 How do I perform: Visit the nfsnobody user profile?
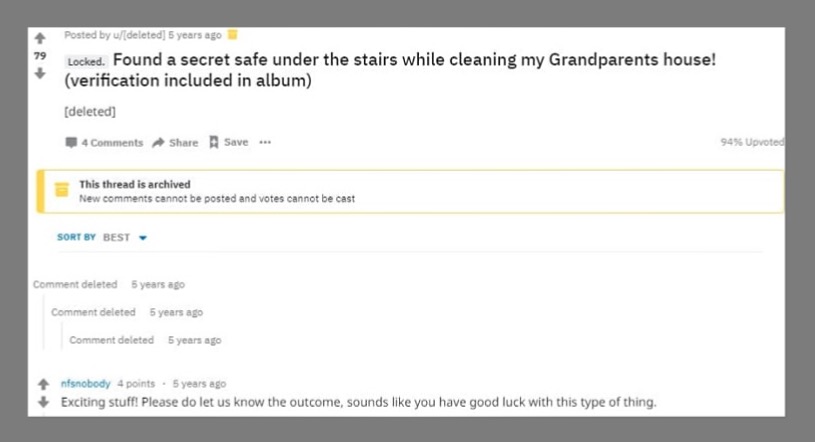click(x=86, y=384)
